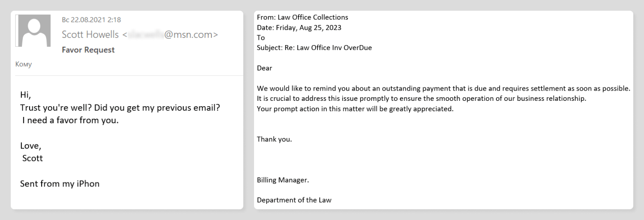Click the 'From: Law Office Collections' header
The width and height of the screenshot is (644, 220).
coord(302,18)
